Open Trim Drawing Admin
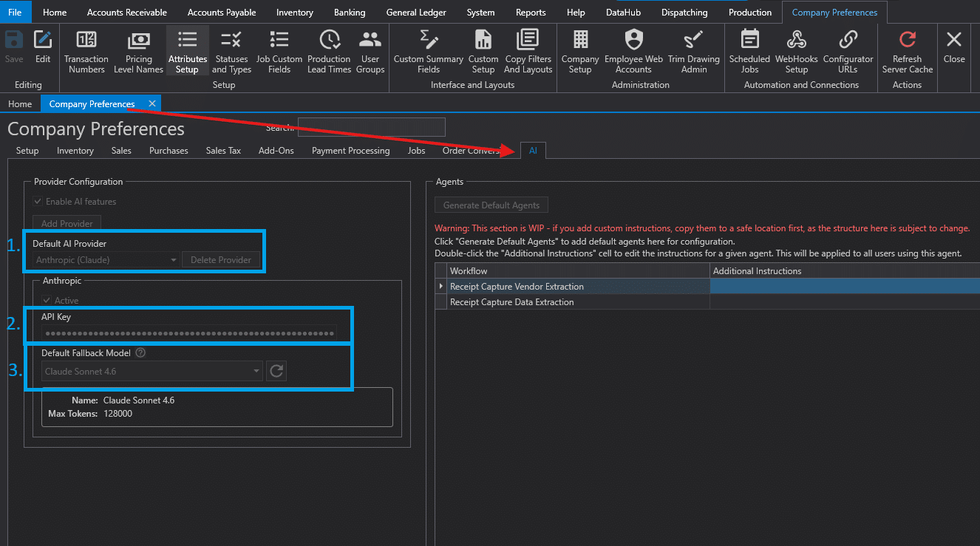 click(x=693, y=52)
